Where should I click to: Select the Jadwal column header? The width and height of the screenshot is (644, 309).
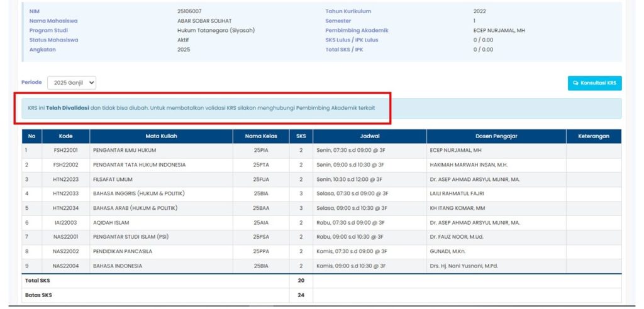click(x=369, y=136)
